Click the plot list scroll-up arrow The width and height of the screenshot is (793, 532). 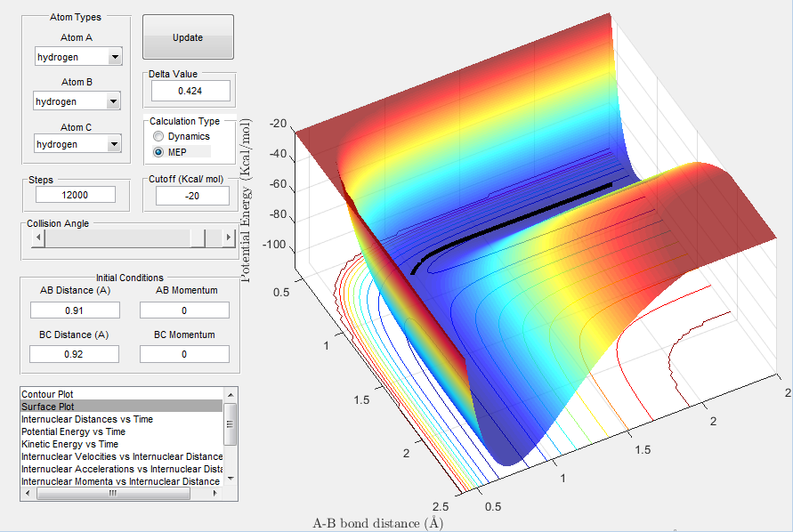click(x=230, y=394)
